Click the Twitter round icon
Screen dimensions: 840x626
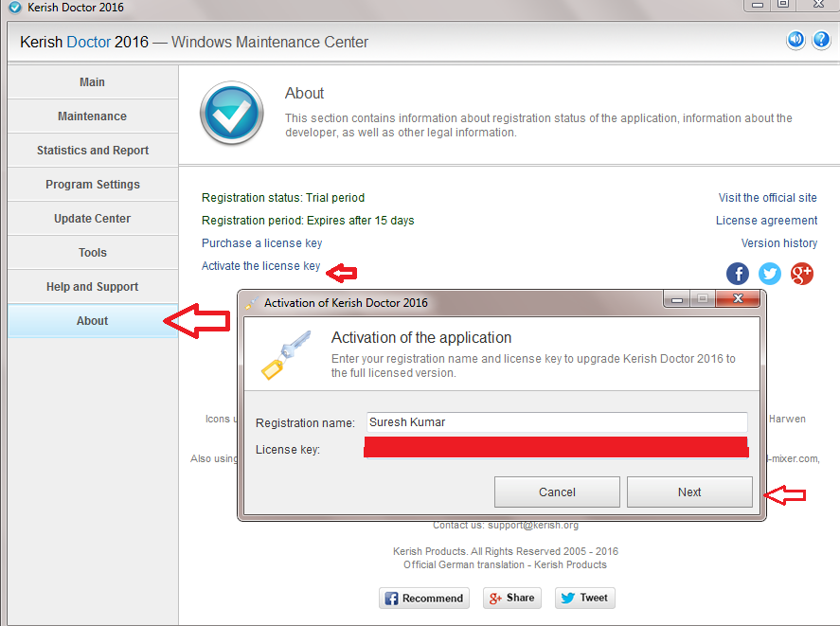769,274
